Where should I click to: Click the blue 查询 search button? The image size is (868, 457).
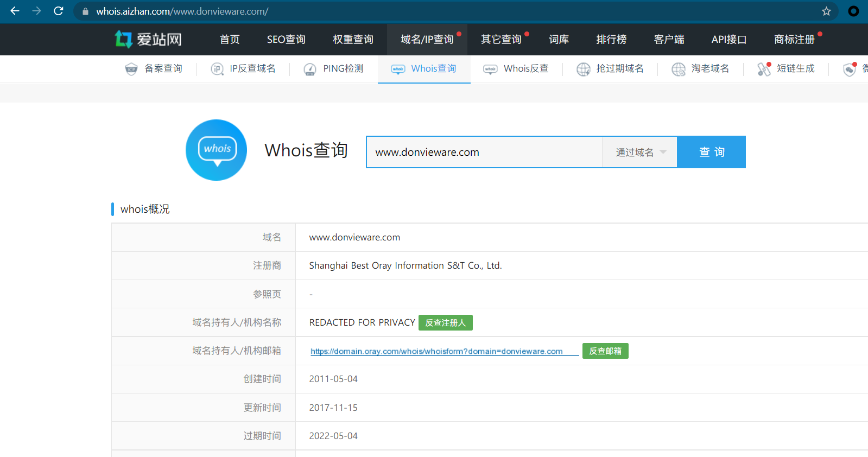coord(712,152)
